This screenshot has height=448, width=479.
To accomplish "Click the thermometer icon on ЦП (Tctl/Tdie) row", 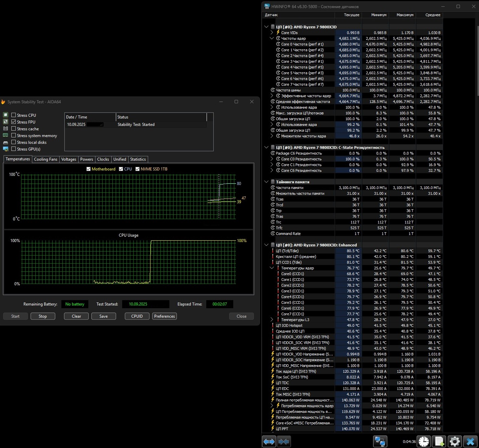I will [273, 251].
